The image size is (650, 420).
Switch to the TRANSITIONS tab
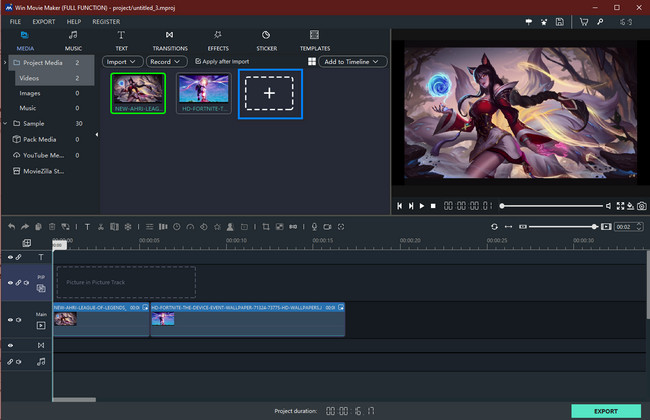(x=170, y=41)
